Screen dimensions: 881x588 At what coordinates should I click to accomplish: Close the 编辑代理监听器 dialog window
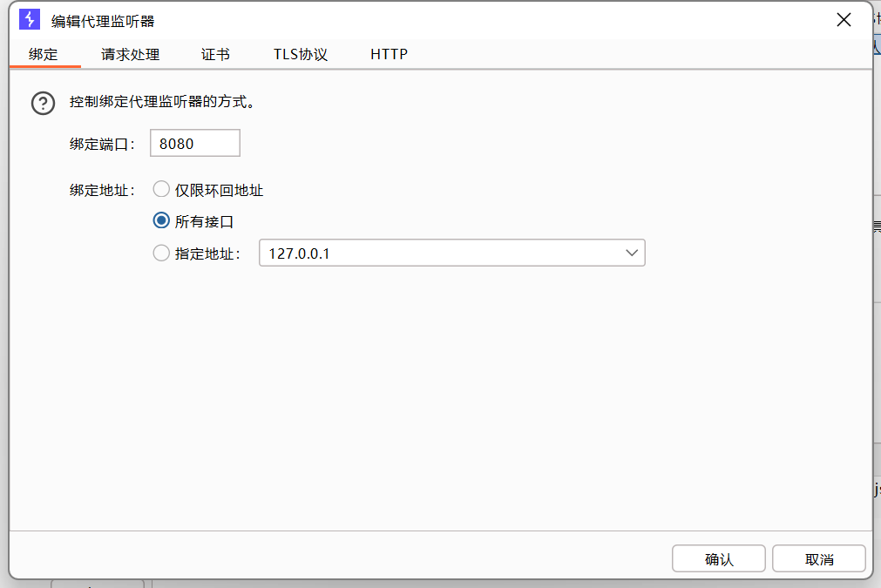(x=844, y=20)
